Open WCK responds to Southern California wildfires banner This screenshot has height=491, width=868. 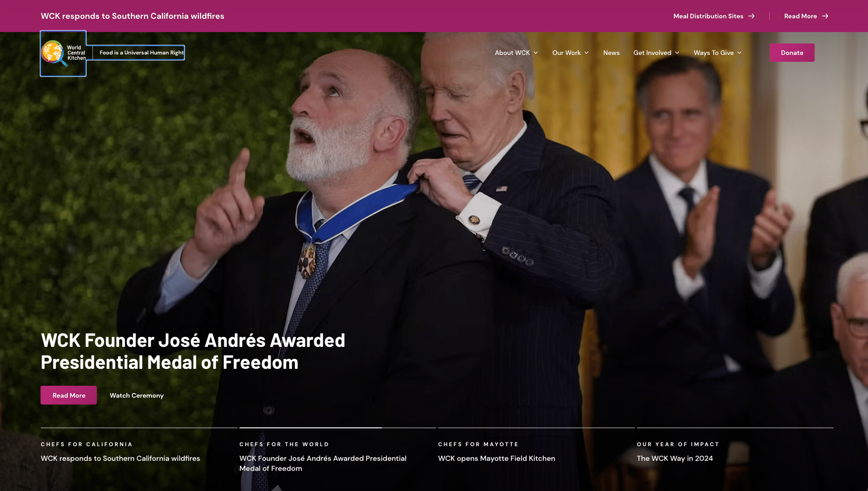132,16
